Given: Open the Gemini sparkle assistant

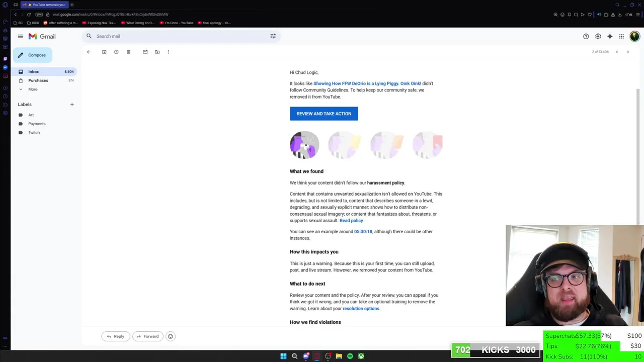Looking at the screenshot, I should (610, 36).
